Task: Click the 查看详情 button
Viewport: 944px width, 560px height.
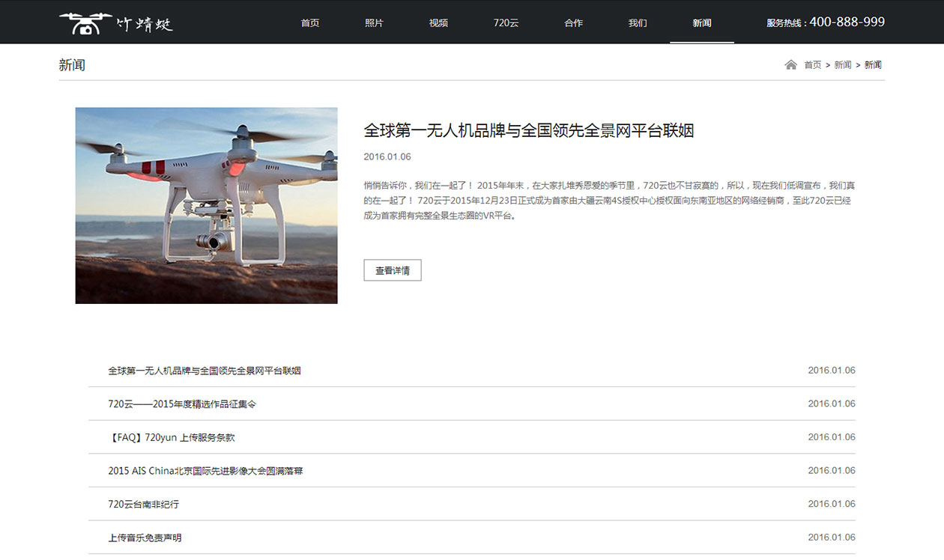Action: tap(393, 270)
